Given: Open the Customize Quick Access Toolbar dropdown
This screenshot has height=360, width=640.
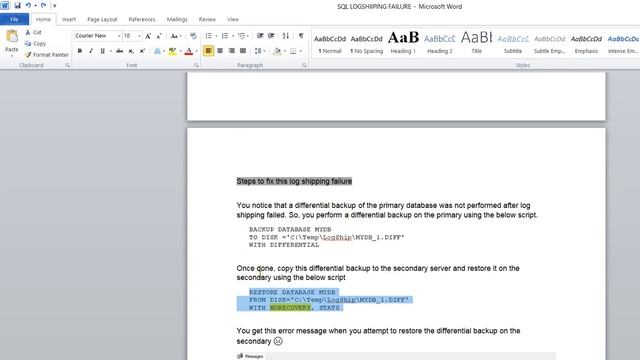Looking at the screenshot, I should (x=55, y=6).
